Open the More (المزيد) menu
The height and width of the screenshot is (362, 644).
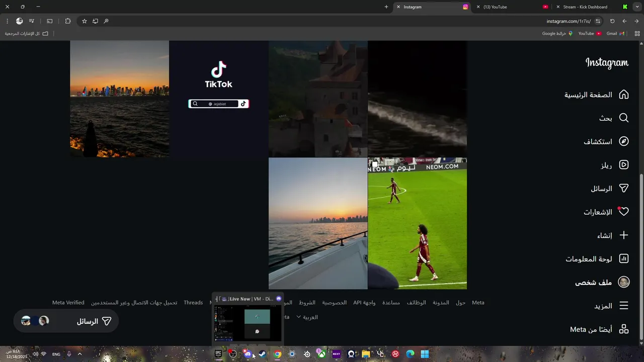pos(611,306)
